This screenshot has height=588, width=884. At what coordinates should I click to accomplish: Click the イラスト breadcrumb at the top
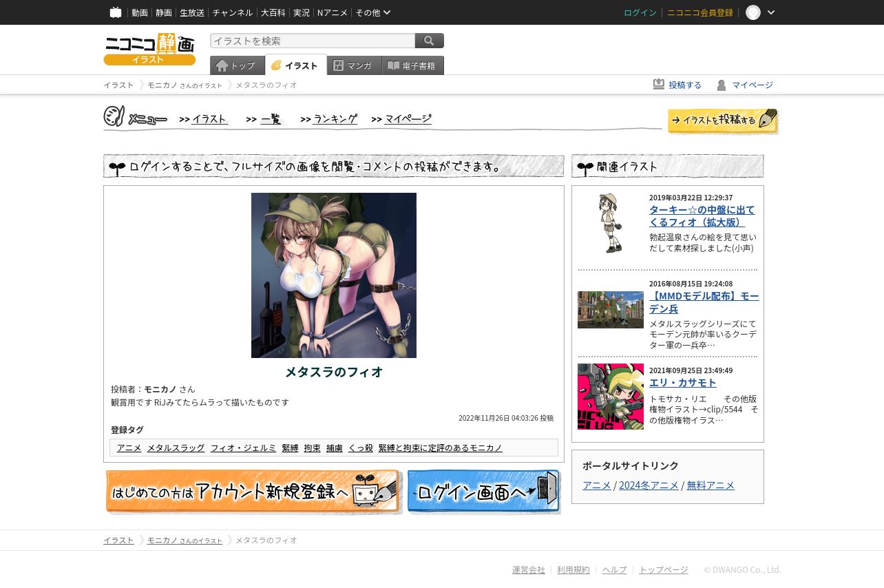(118, 85)
